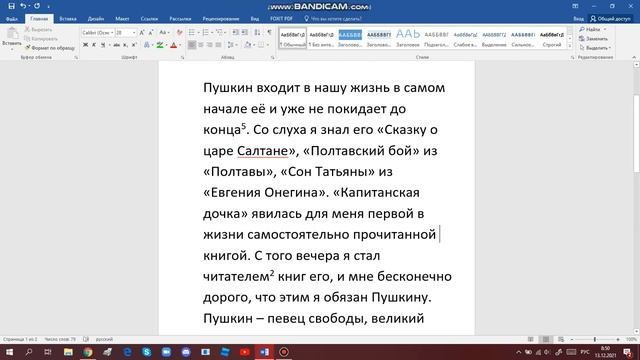Apply the Подзаголовок style from gallery
This screenshot has height=360, width=640.
pyautogui.click(x=436, y=38)
